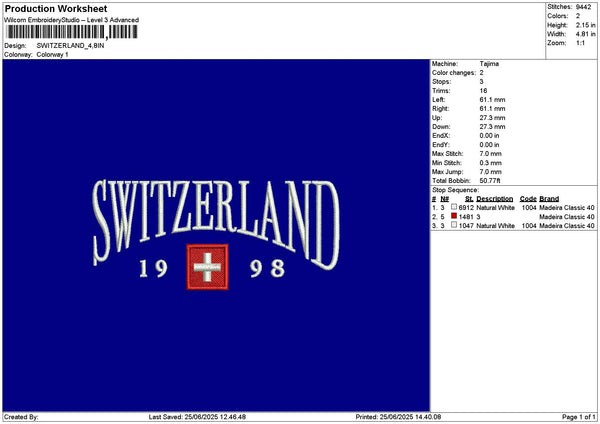
Task: Click the stitch count '6912' in stop 1
Action: pyautogui.click(x=466, y=208)
